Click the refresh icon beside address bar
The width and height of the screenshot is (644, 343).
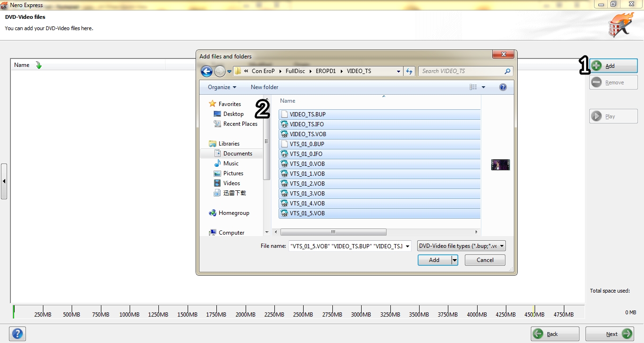pyautogui.click(x=409, y=71)
